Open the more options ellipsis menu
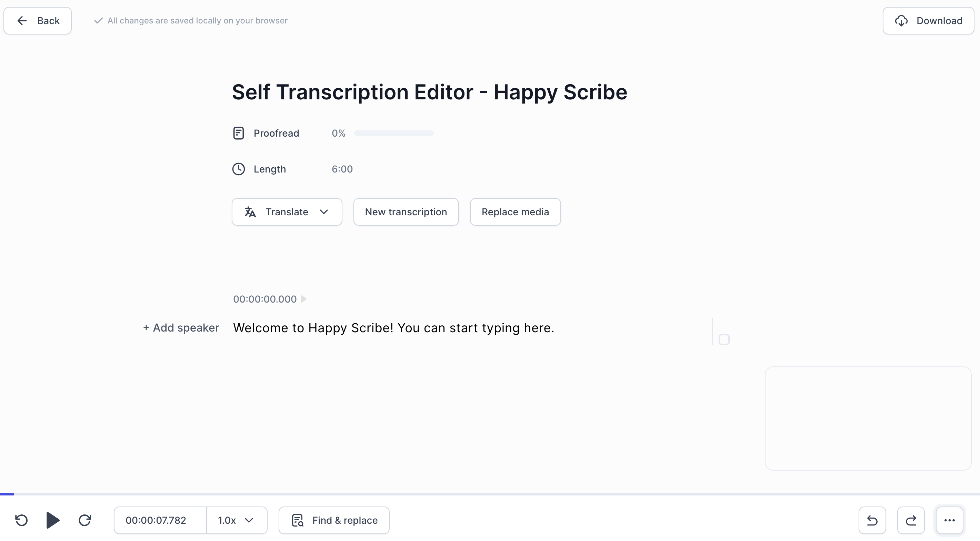Screen dimensions: 980x541 [950, 520]
